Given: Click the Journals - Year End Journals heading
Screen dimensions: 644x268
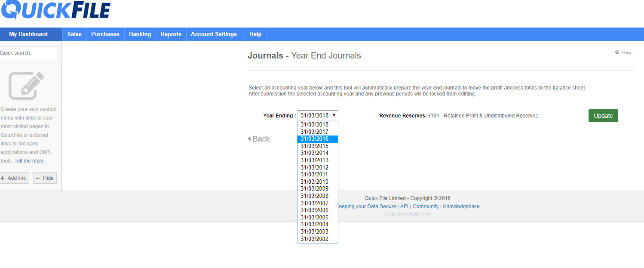Looking at the screenshot, I should pyautogui.click(x=304, y=55).
